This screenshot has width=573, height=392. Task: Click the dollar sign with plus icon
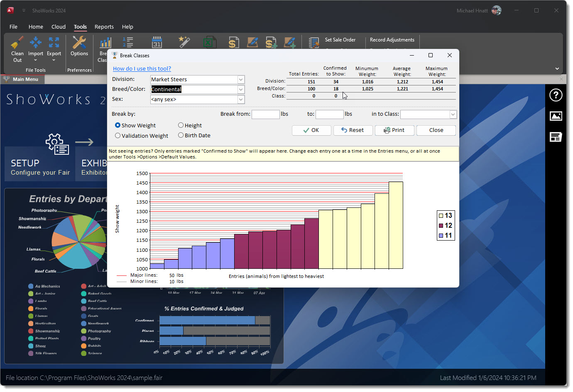click(271, 42)
